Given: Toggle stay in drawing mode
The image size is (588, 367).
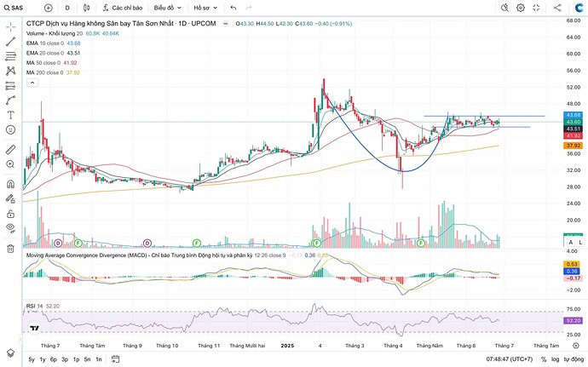Looking at the screenshot, I should [x=10, y=198].
